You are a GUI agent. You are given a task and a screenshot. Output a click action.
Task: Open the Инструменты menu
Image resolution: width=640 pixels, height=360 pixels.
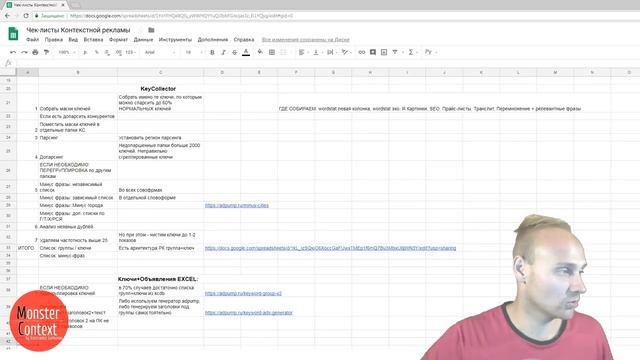tap(175, 40)
